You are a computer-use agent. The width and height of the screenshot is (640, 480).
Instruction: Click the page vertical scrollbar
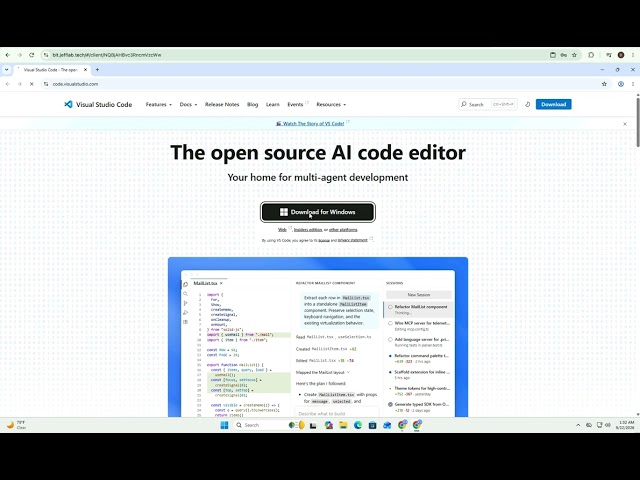637,121
